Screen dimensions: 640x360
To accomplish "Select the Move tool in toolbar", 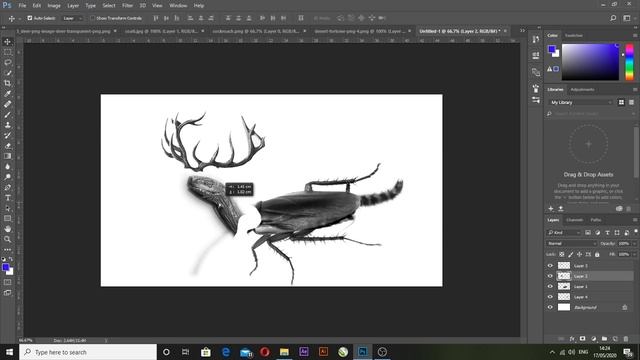I will pyautogui.click(x=7, y=42).
